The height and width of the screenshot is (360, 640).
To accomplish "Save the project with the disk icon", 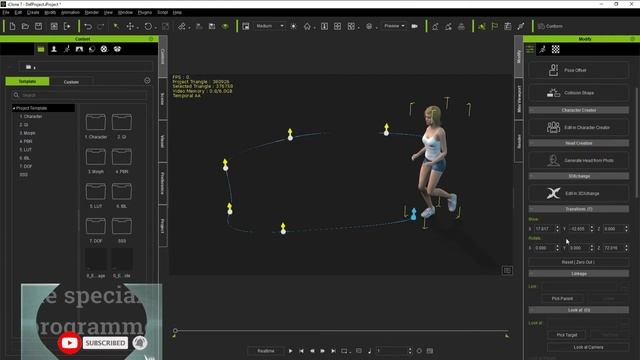I will [38, 26].
